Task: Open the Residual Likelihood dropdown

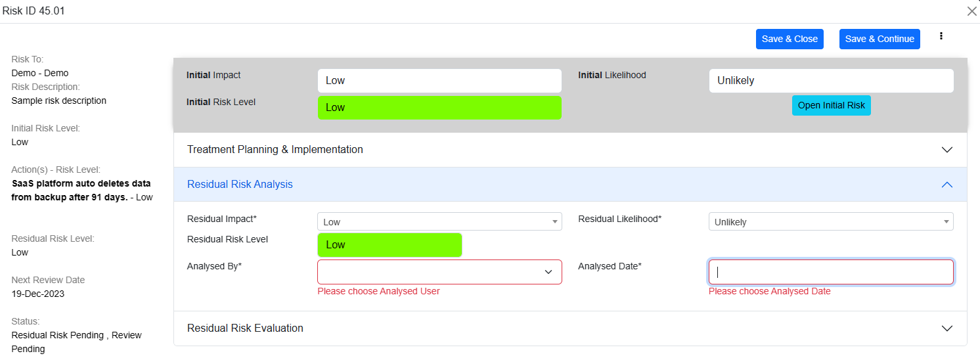Action: [830, 222]
